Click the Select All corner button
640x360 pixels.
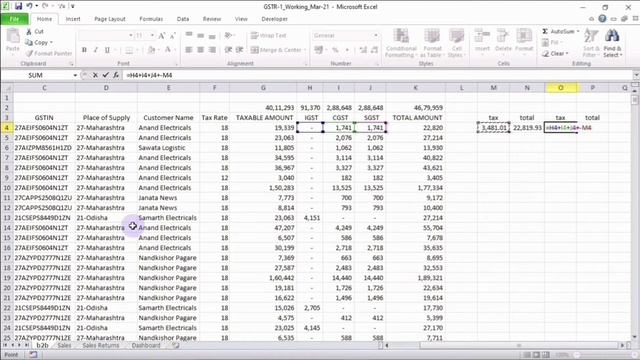[7, 88]
